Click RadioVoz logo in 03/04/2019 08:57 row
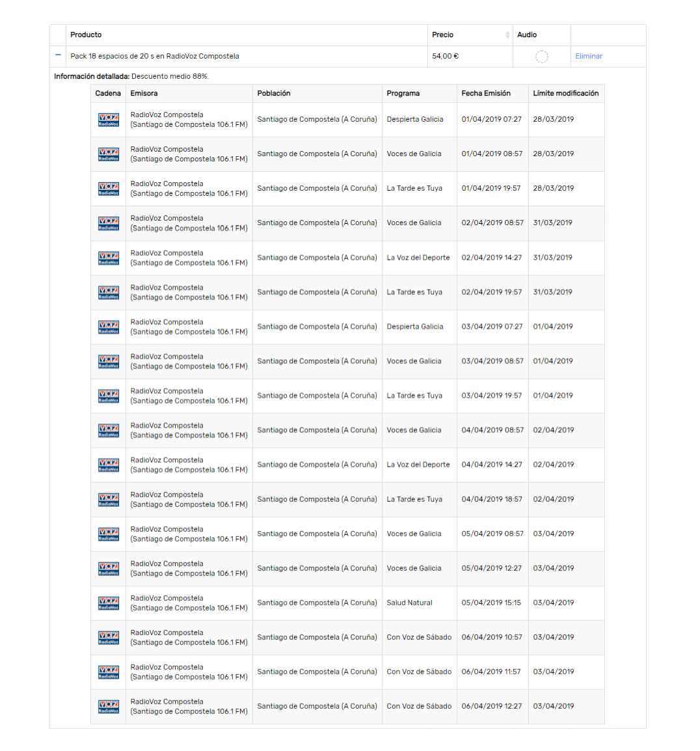700x751 pixels. click(108, 362)
